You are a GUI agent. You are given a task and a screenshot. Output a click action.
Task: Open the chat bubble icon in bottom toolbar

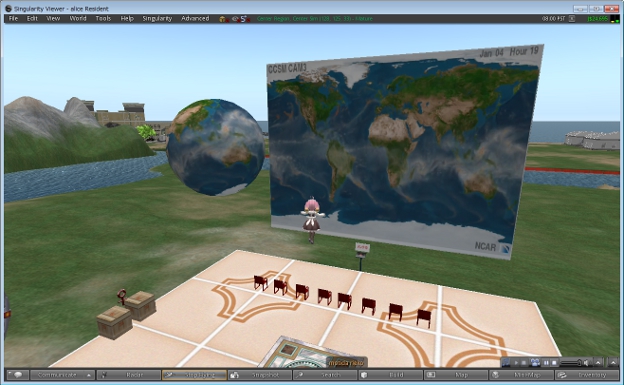coord(18,375)
